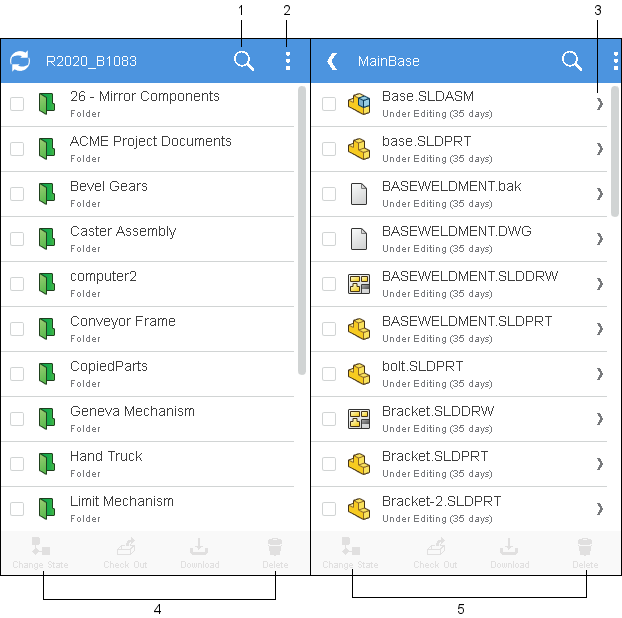
Task: Click the refresh icon beside R2020_B1083
Action: click(20, 61)
